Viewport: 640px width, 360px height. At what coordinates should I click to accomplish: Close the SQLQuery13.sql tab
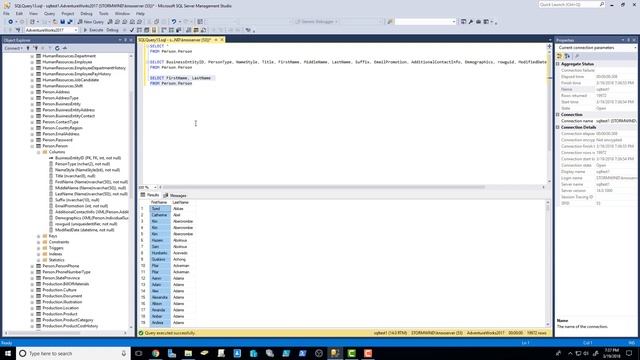point(222,40)
